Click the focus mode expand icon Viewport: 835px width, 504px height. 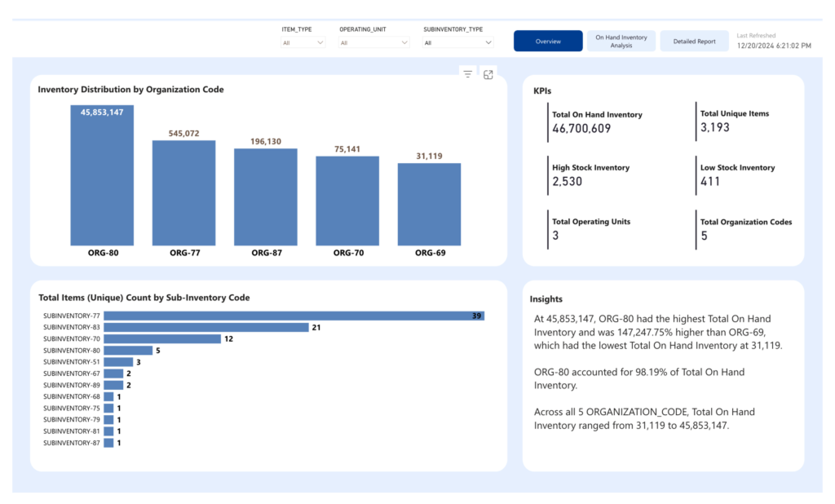488,74
